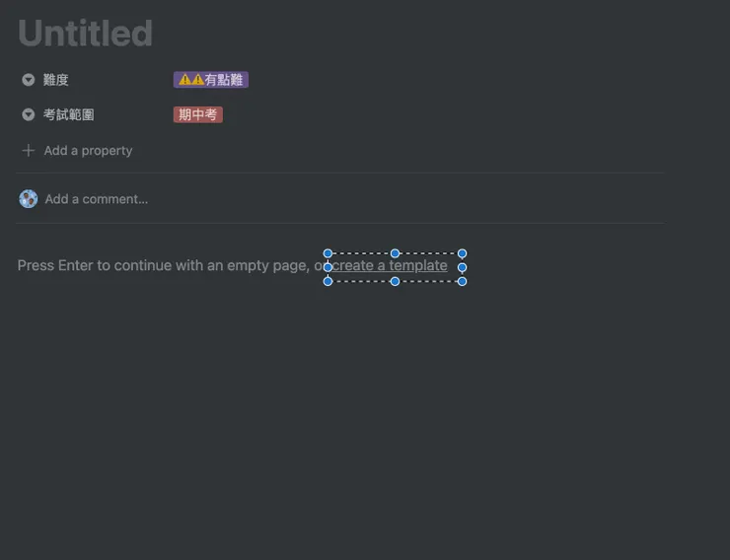This screenshot has width=730, height=560.
Task: Click the top-center selection handle
Action: click(395, 253)
